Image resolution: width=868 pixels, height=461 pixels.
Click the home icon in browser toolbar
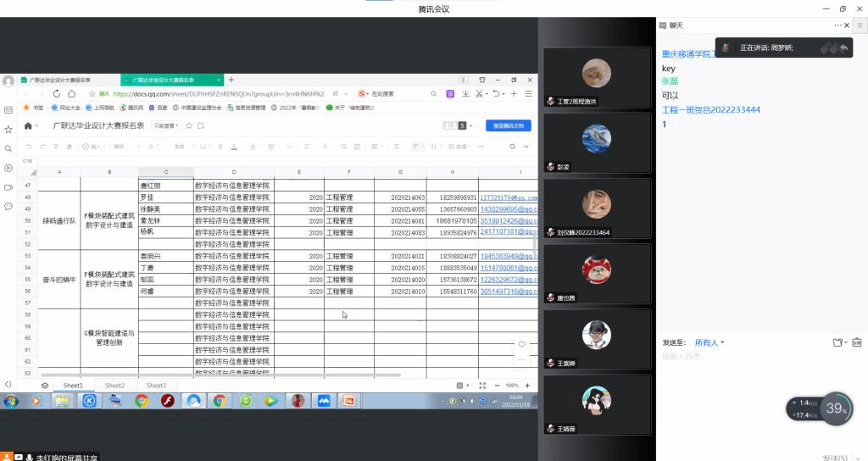pyautogui.click(x=73, y=94)
